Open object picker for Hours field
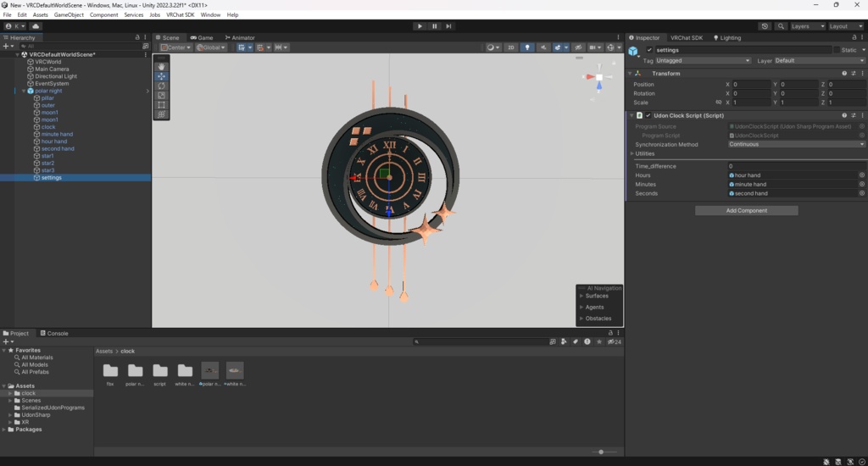This screenshot has height=466, width=868. click(862, 175)
